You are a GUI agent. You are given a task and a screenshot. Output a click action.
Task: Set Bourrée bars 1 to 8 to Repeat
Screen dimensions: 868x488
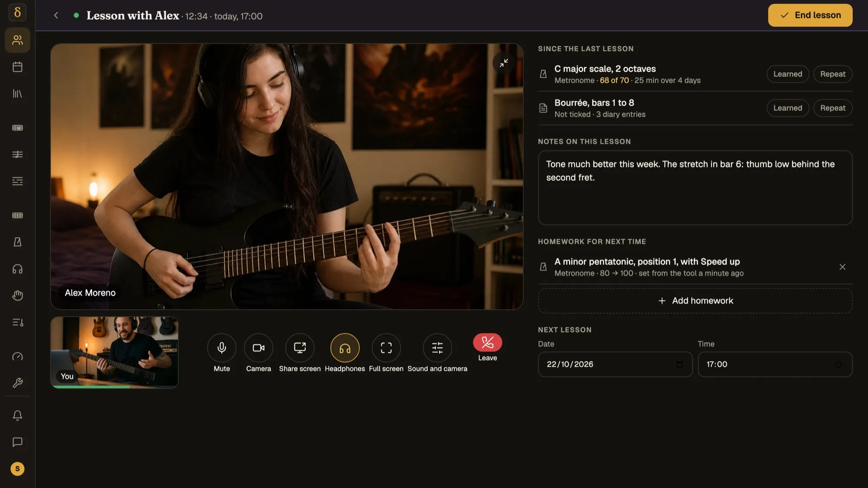pyautogui.click(x=833, y=108)
